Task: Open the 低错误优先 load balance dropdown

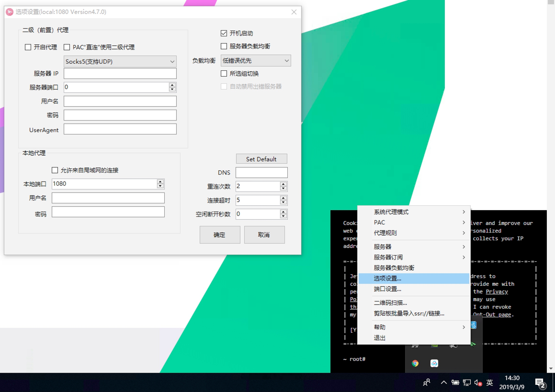Action: point(256,61)
